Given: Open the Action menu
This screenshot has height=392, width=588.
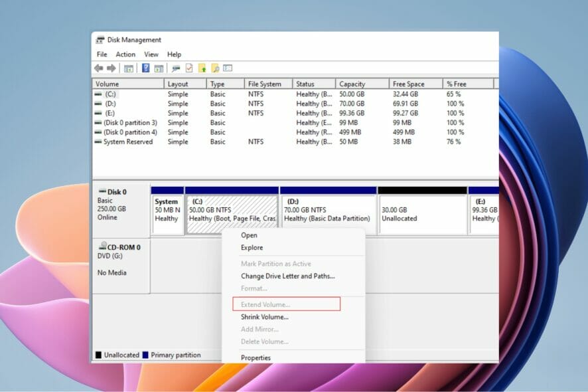Looking at the screenshot, I should 125,54.
